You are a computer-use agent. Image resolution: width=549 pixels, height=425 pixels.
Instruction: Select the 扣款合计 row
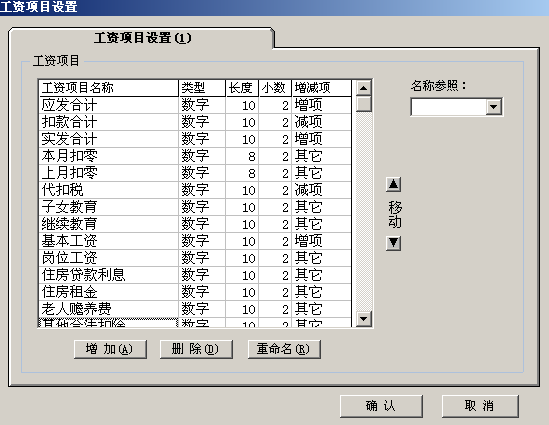(x=195, y=122)
